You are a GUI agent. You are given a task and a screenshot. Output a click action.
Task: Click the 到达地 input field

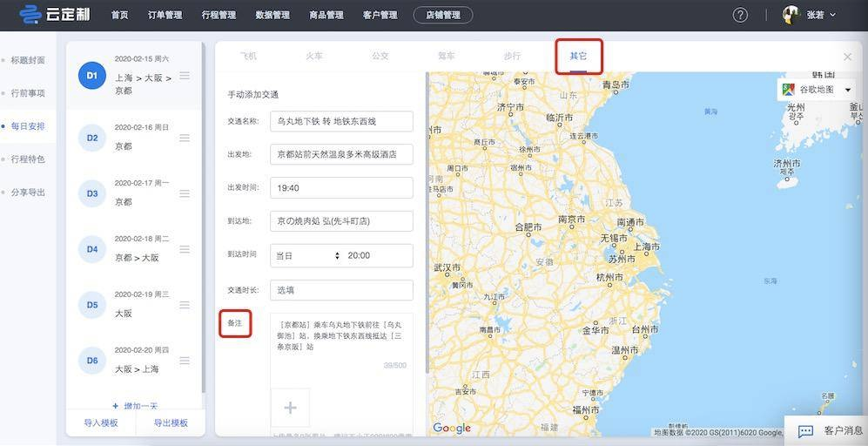(341, 221)
